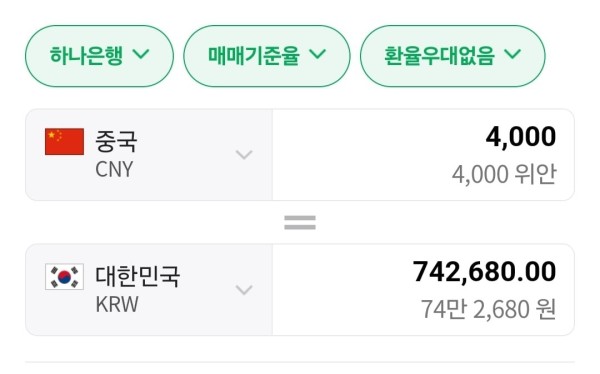The width and height of the screenshot is (600, 374).
Task: Select the 중국 country label
Action: pos(116,141)
